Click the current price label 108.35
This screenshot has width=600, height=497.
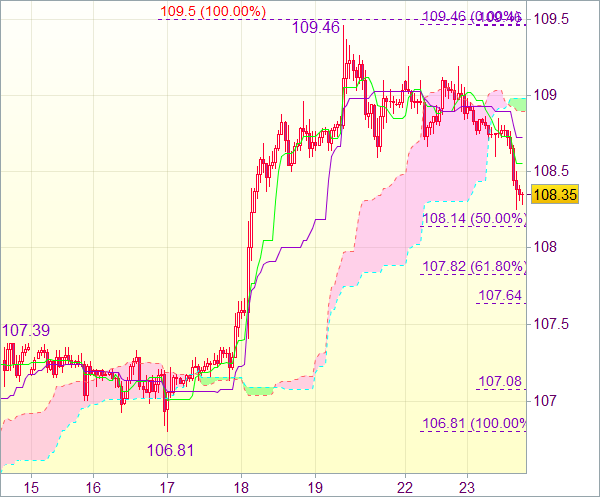click(x=555, y=194)
